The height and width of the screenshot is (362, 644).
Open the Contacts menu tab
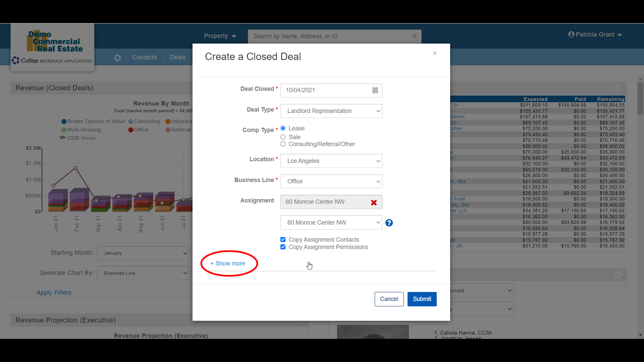pyautogui.click(x=144, y=57)
